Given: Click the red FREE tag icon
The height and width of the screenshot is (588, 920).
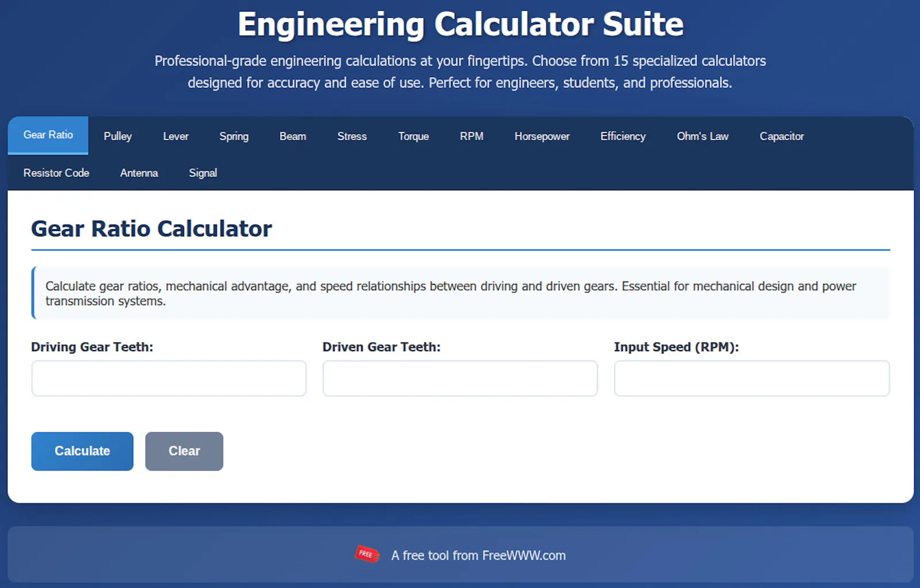Looking at the screenshot, I should [367, 554].
